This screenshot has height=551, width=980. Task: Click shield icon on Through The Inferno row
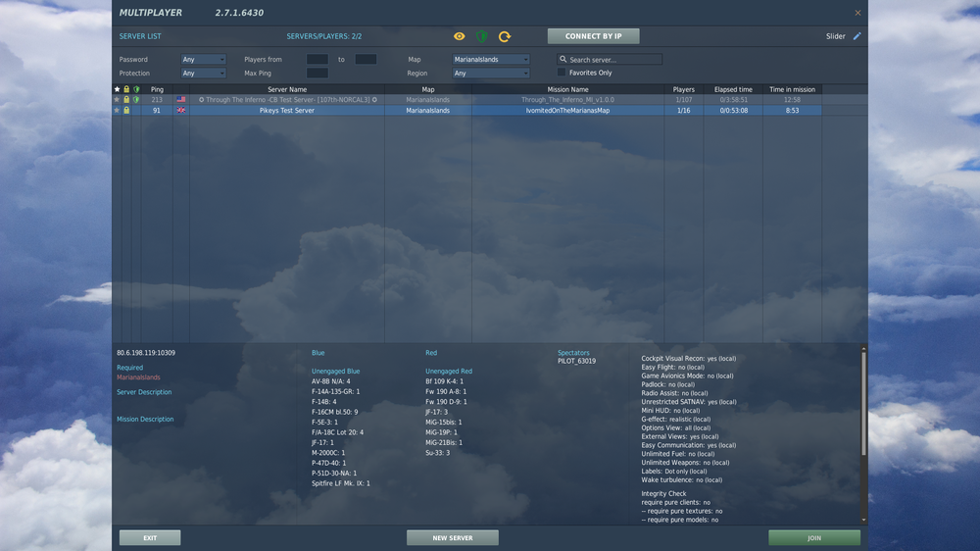[x=136, y=99]
